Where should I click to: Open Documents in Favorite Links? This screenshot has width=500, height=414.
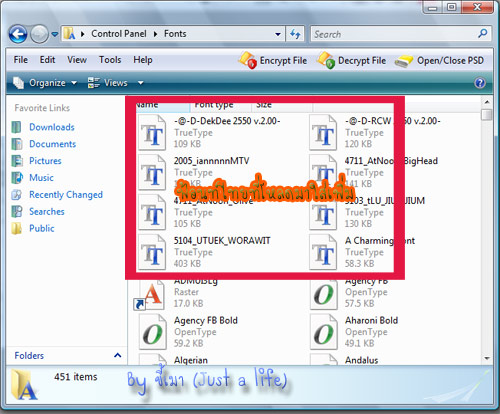52,144
